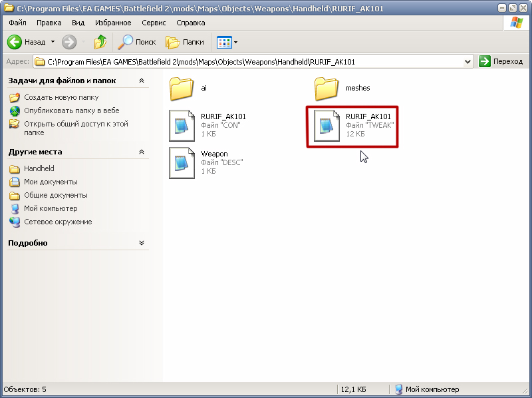The image size is (532, 398).
Task: Select the ai folder icon
Action: pyautogui.click(x=182, y=89)
